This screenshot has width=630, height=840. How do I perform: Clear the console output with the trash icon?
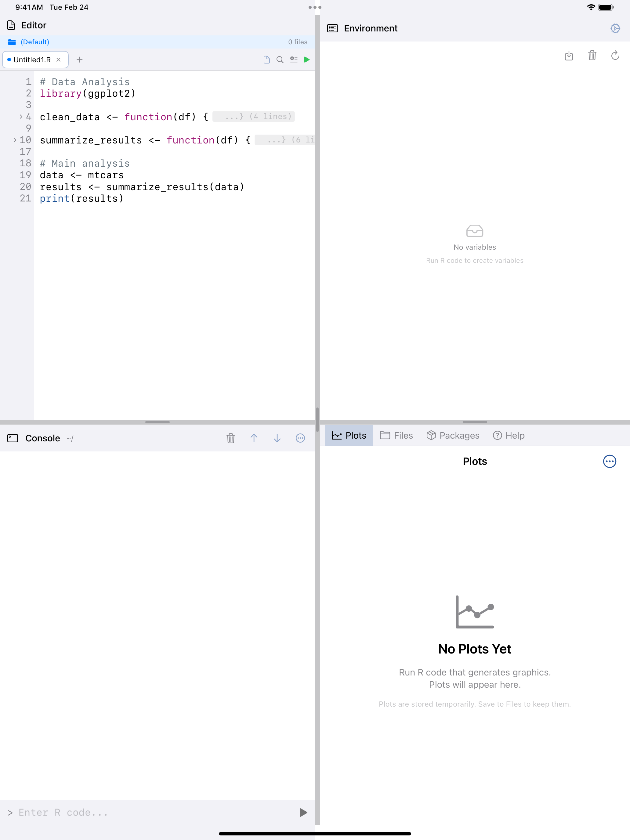(x=230, y=438)
